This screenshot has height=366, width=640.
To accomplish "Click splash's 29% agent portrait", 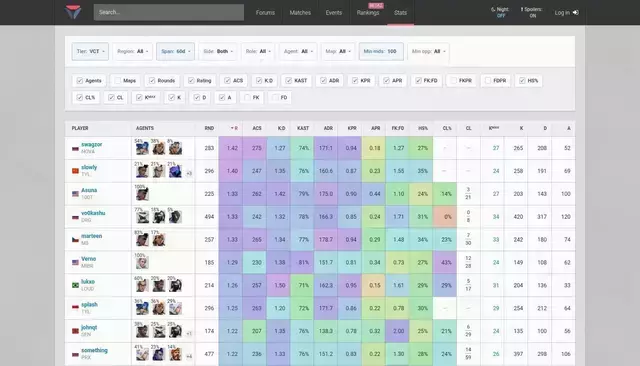I will 175,308.
